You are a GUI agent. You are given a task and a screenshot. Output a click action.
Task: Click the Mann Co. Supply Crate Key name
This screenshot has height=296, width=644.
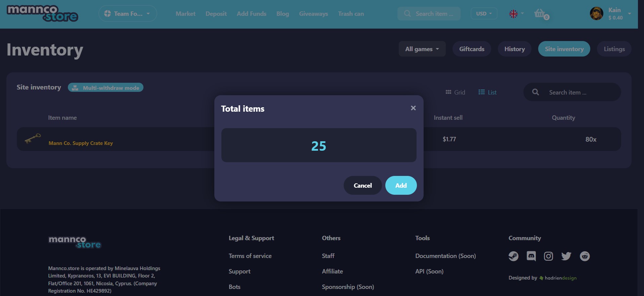[x=81, y=143]
